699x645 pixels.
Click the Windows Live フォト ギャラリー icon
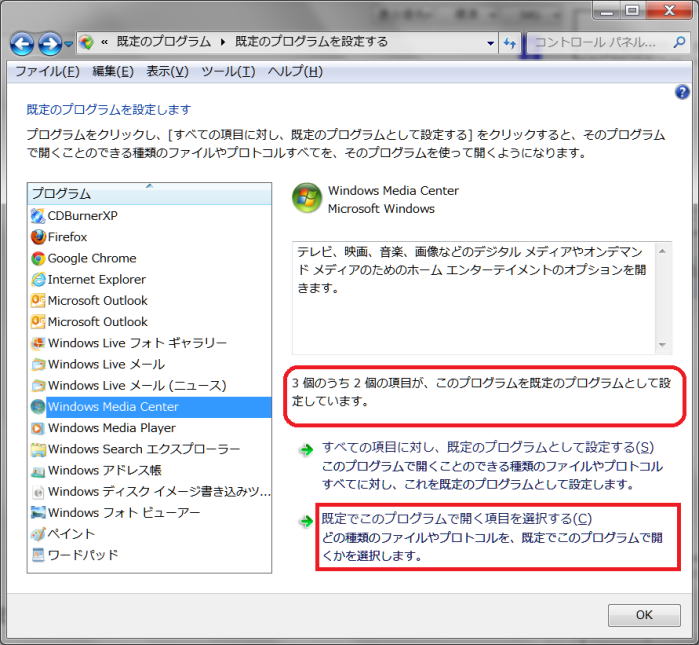(38, 343)
